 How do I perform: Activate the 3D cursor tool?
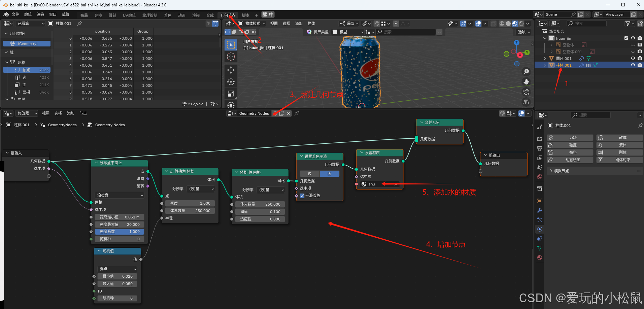tap(231, 57)
